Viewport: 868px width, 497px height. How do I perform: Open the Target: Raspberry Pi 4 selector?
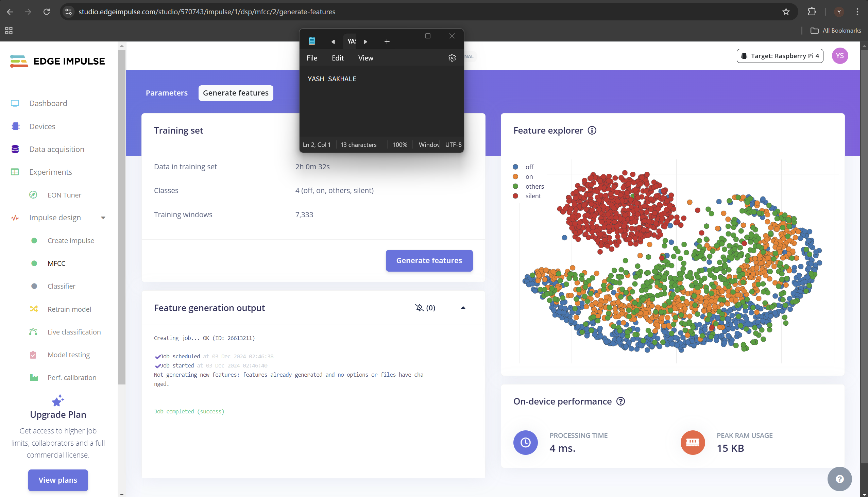point(780,56)
